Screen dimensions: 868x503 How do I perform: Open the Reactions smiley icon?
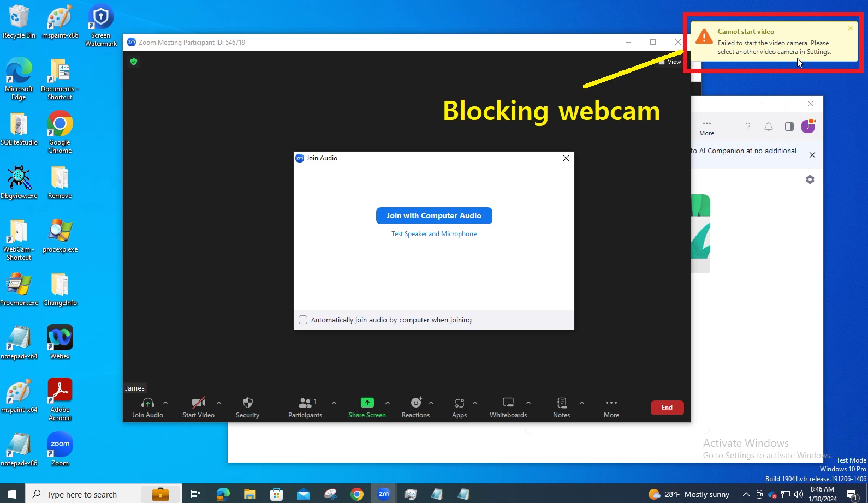416,403
